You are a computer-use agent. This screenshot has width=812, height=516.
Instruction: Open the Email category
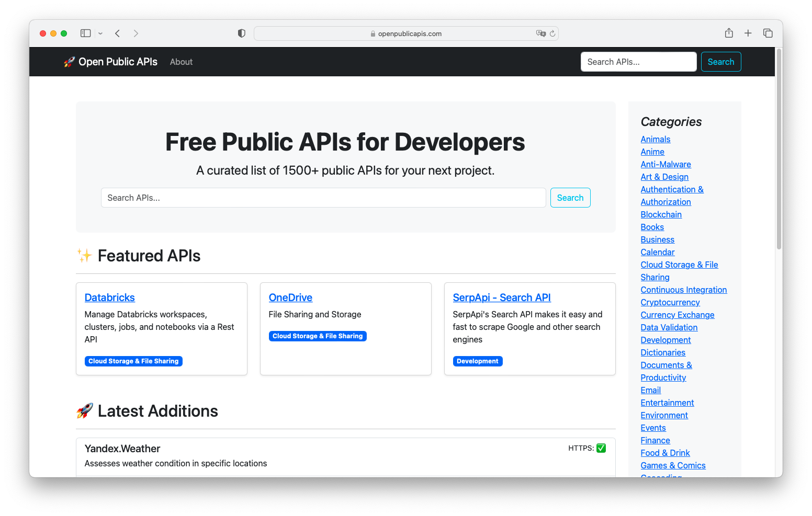[x=651, y=390]
